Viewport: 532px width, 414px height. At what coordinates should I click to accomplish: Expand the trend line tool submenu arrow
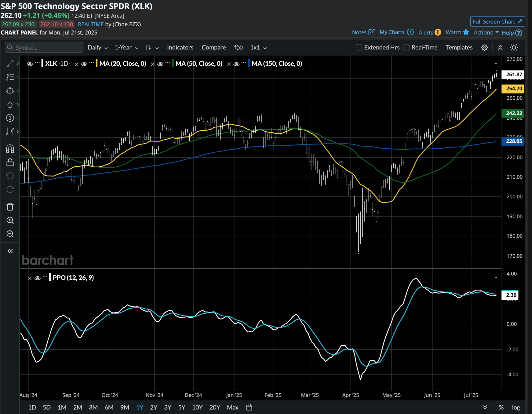pyautogui.click(x=17, y=63)
